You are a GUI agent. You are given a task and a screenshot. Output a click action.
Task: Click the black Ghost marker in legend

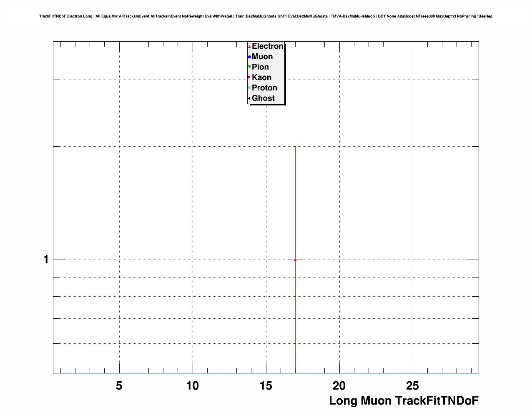[249, 98]
